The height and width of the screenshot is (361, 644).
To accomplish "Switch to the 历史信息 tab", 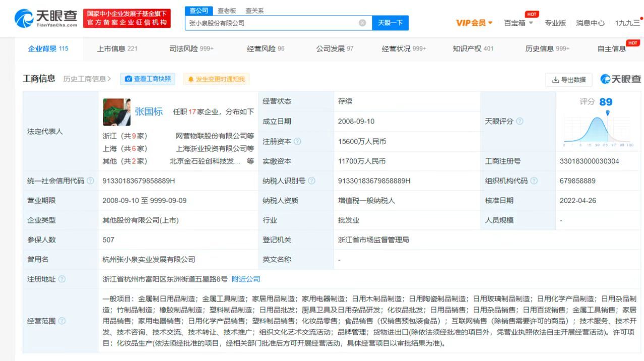I will tap(547, 48).
